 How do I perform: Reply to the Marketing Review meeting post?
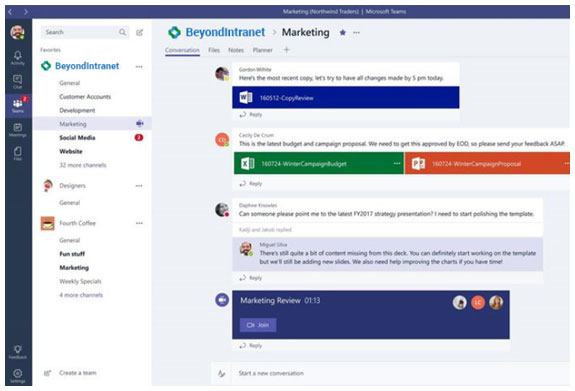pyautogui.click(x=251, y=346)
